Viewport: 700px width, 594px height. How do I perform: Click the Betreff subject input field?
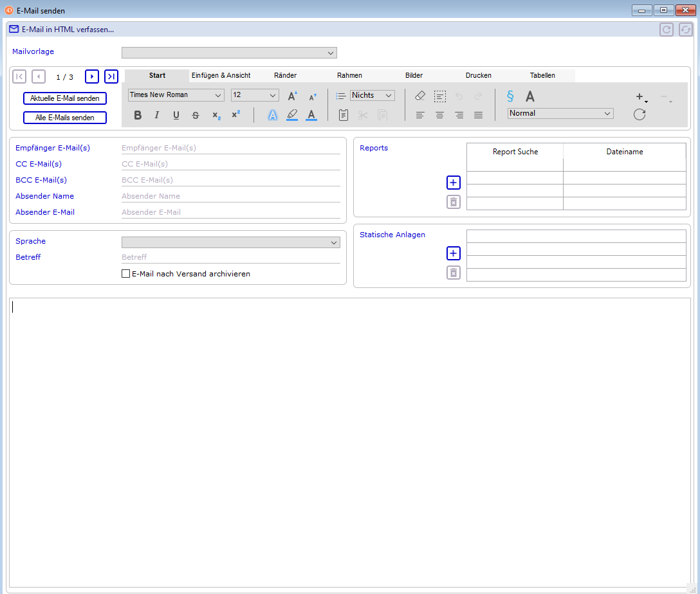coord(230,257)
